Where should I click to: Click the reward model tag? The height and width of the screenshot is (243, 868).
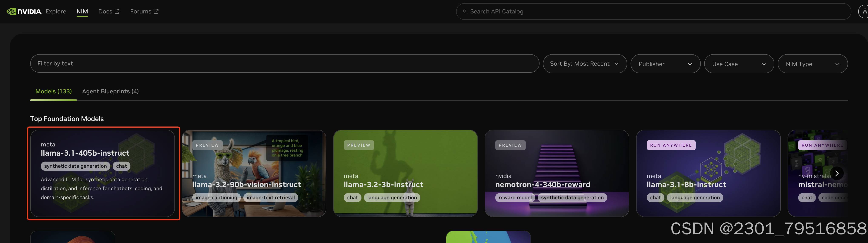(515, 198)
